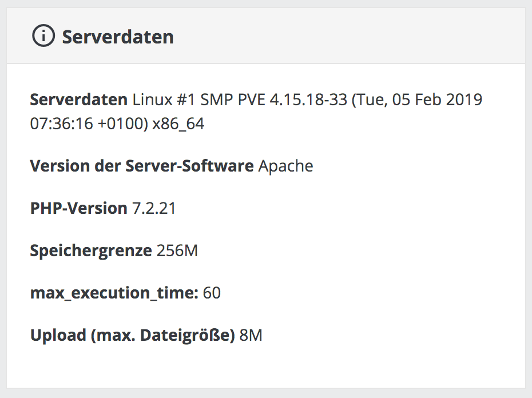Select the x86_64 architecture text

(178, 124)
